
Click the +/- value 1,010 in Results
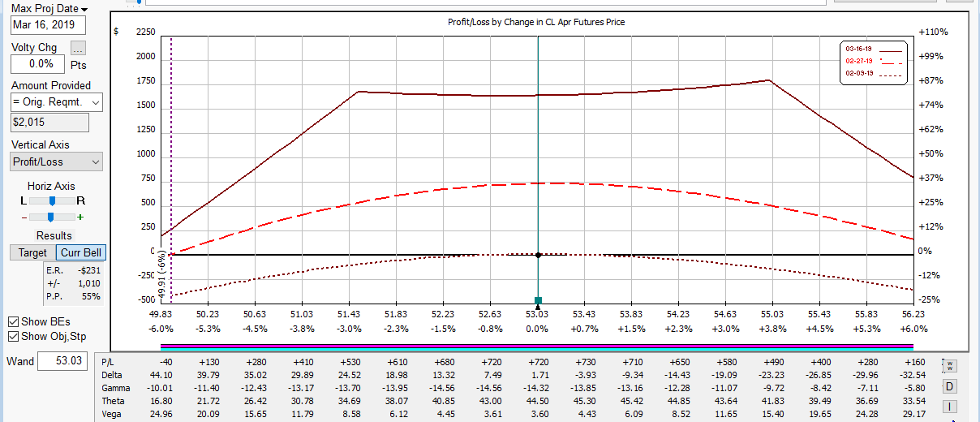pos(89,284)
